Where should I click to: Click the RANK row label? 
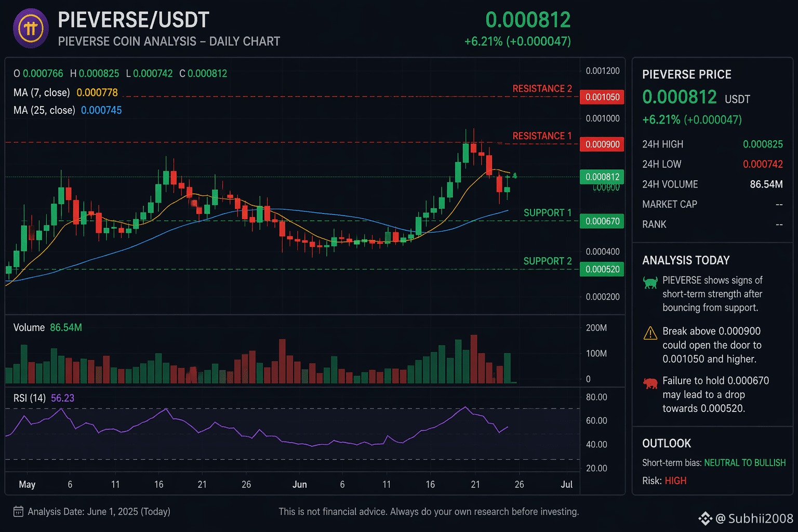[x=654, y=224]
